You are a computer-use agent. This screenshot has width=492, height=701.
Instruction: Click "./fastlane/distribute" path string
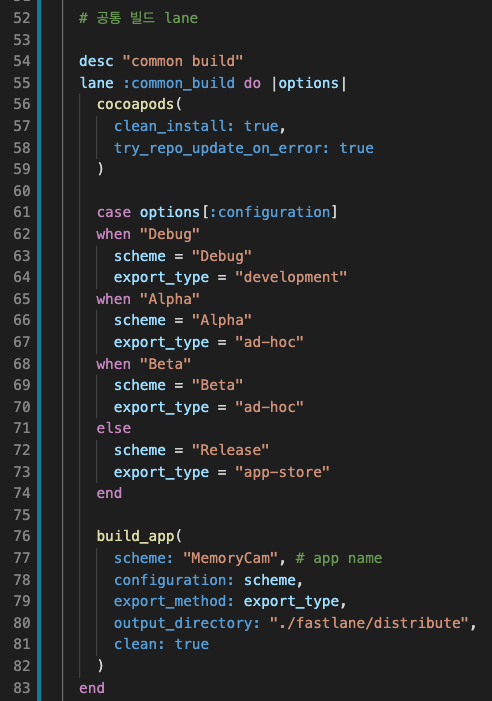pyautogui.click(x=369, y=623)
